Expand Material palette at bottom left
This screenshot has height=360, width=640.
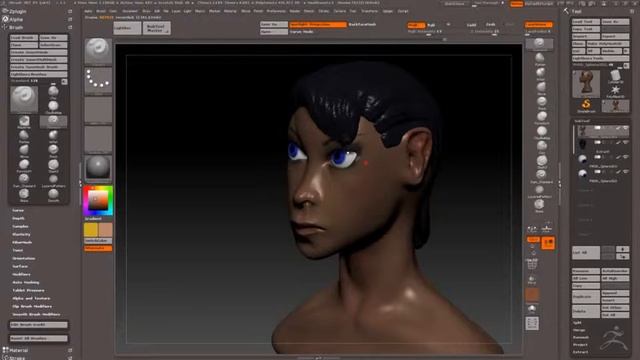(x=19, y=350)
